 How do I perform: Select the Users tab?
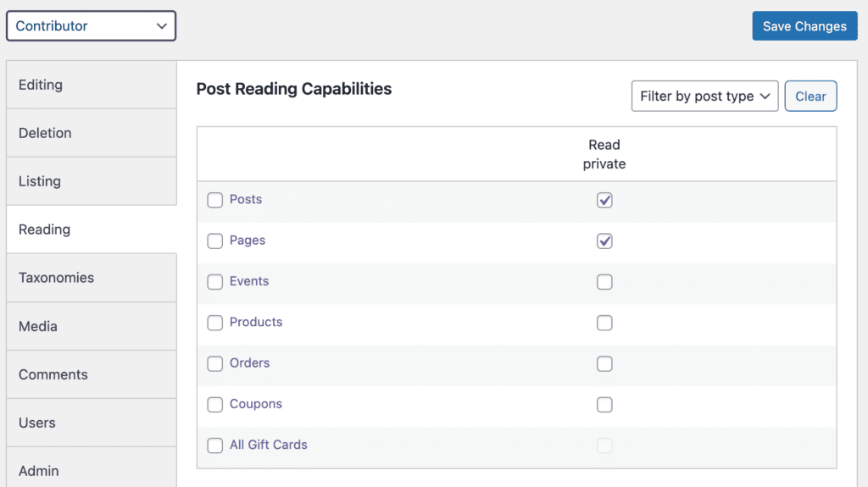coord(92,423)
